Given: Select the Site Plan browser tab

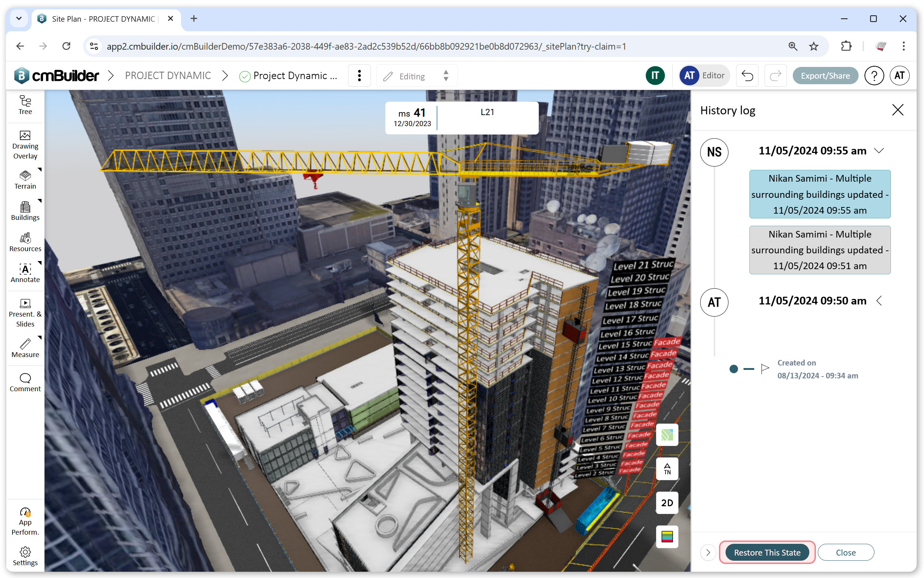Looking at the screenshot, I should 106,19.
